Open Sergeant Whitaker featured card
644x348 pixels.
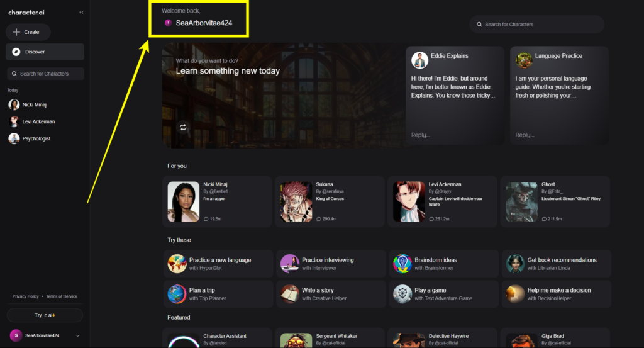pos(330,338)
